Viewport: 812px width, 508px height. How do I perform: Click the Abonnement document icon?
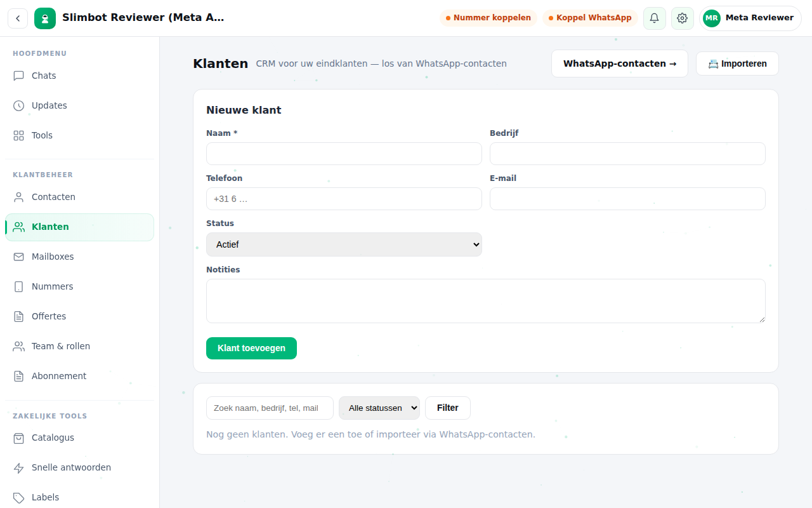19,376
